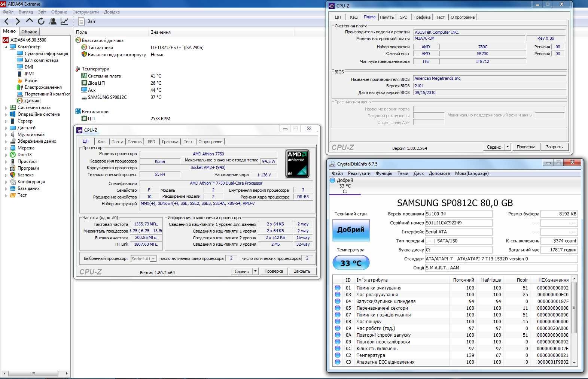Collapse the Комп'ютер tree node
The width and height of the screenshot is (588, 379).
tap(6, 47)
